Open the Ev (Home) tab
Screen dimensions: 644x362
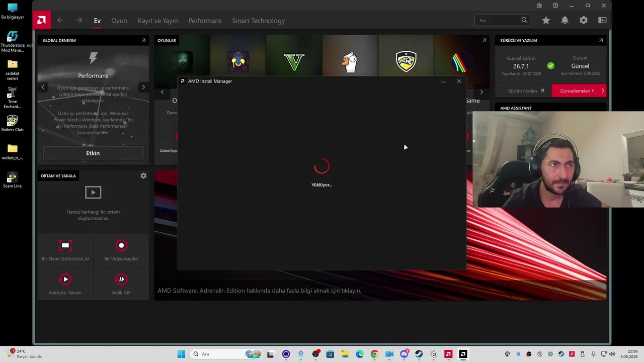coord(97,21)
